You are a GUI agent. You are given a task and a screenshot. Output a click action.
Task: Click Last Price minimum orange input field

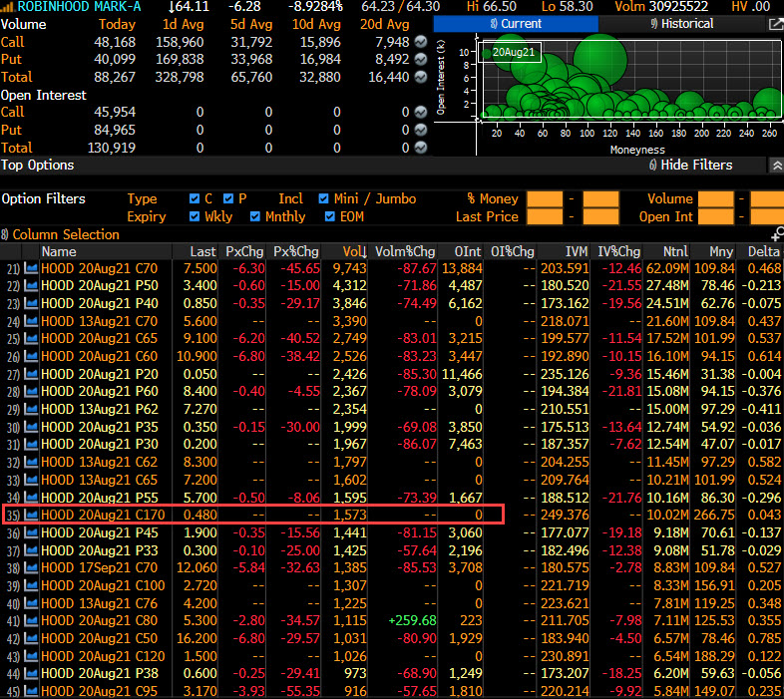545,216
